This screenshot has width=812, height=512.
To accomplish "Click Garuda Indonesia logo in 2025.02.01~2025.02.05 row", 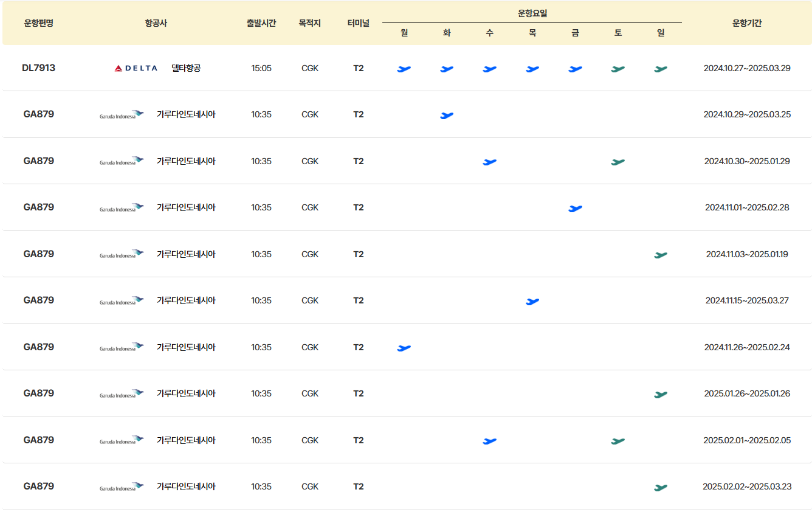I will point(122,440).
